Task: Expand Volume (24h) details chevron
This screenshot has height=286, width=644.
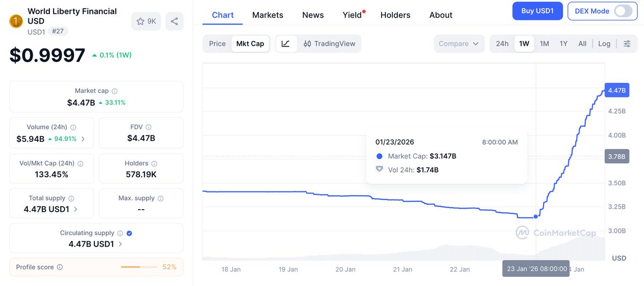Action: point(83,139)
